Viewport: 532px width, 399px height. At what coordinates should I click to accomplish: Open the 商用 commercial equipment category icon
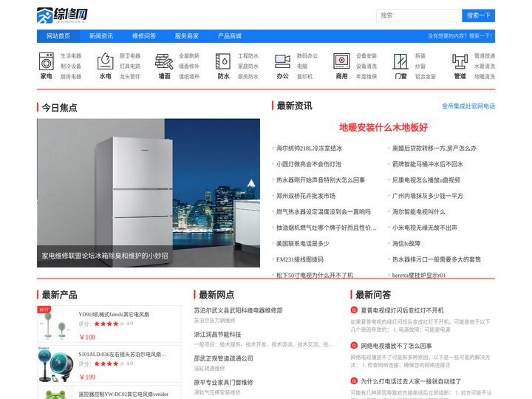pyautogui.click(x=341, y=61)
